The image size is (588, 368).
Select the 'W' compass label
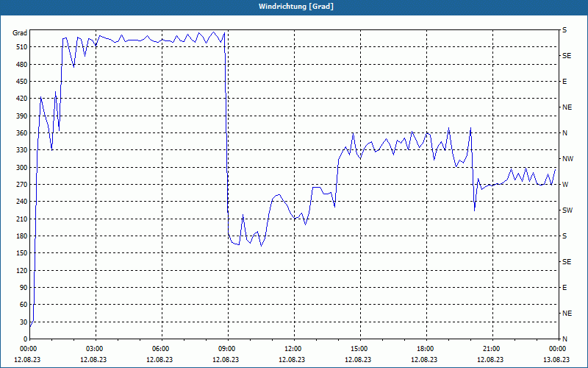tap(565, 185)
